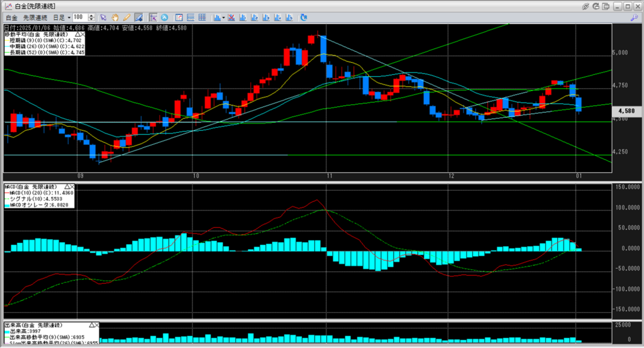Close the MACD indicator legend

(72, 187)
